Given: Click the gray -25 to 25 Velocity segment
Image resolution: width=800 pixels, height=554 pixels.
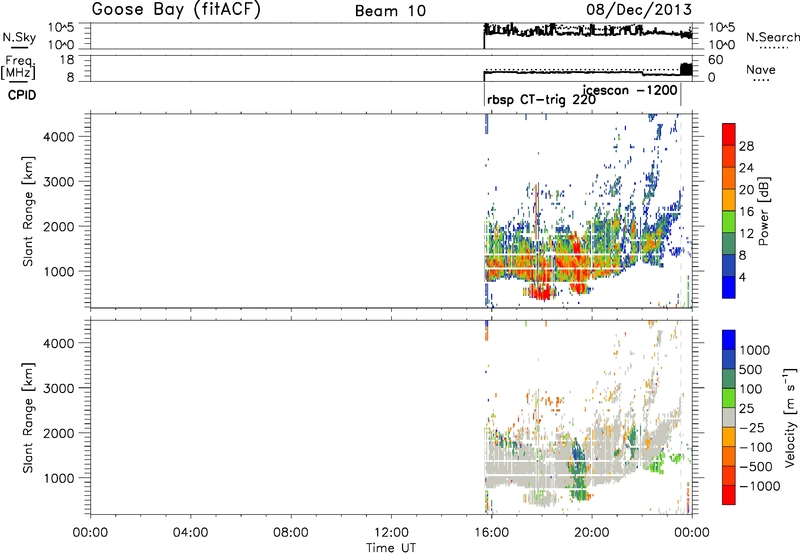Looking at the screenshot, I should [x=729, y=418].
